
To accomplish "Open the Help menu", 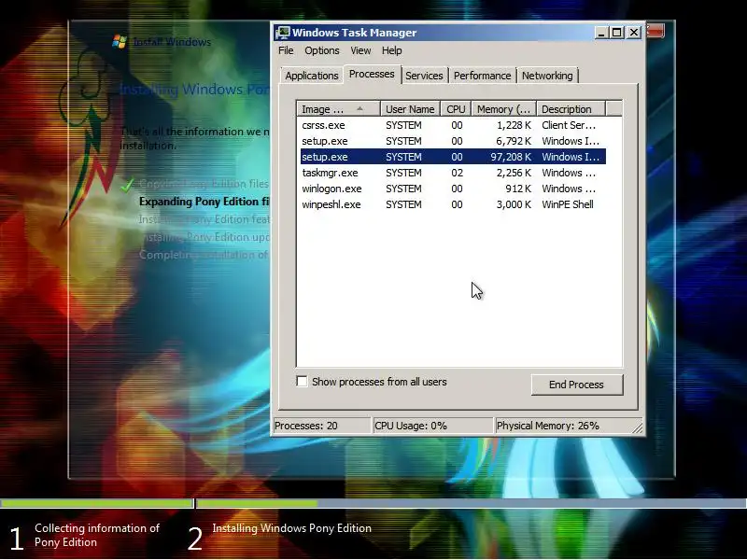I will [x=391, y=50].
